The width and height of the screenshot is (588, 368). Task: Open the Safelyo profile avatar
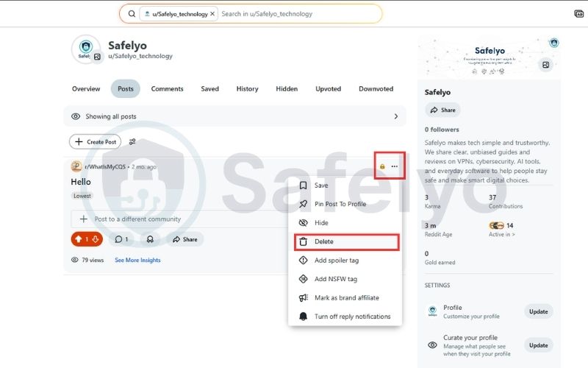86,49
